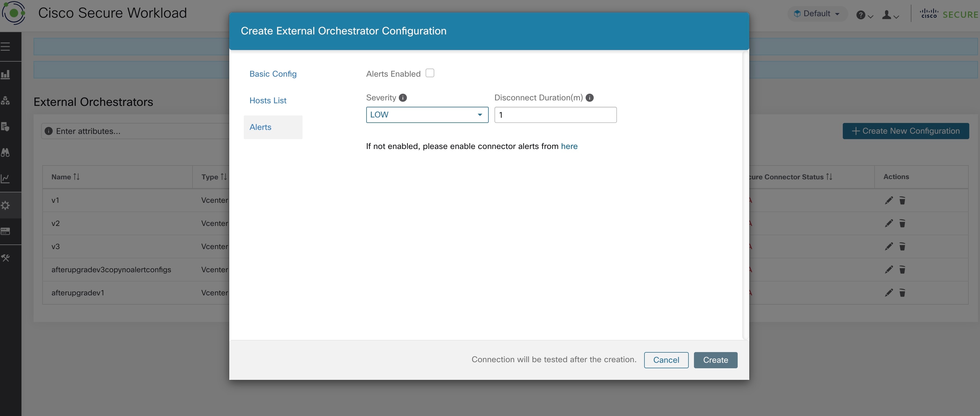980x416 pixels.
Task: Edit afterupgradev3copynoalertconfigs with pencil icon
Action: 889,270
